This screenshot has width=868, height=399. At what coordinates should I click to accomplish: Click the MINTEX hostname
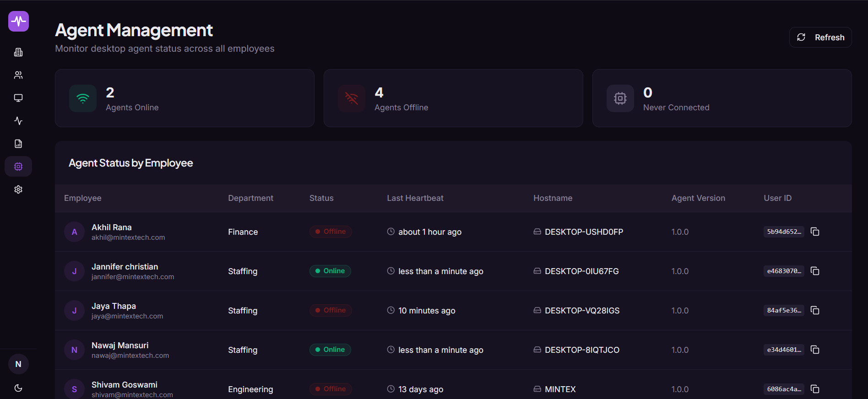pos(560,389)
